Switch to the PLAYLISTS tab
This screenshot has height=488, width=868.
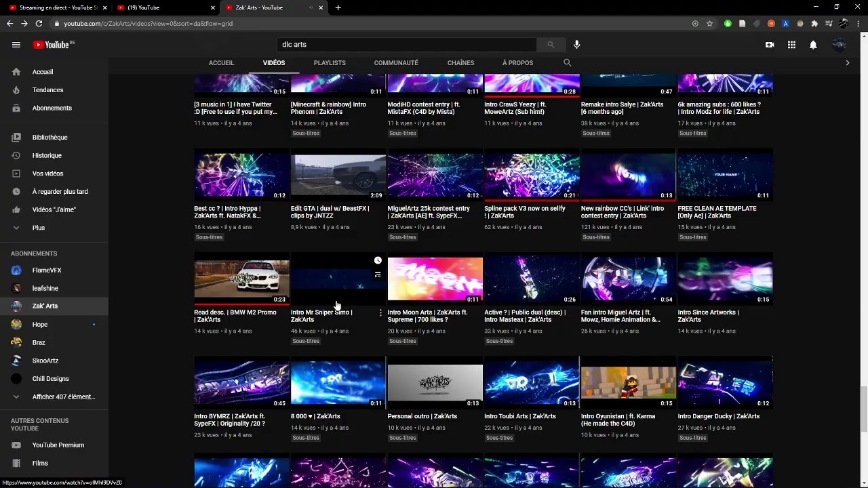tap(330, 62)
